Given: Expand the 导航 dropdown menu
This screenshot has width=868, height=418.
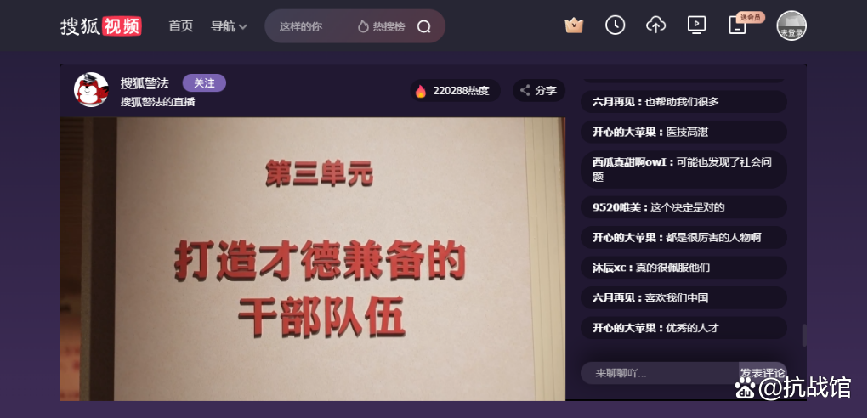Looking at the screenshot, I should [x=229, y=26].
